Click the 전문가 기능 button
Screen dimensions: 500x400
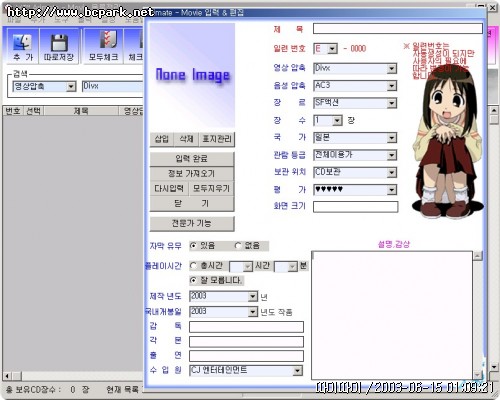tap(192, 224)
